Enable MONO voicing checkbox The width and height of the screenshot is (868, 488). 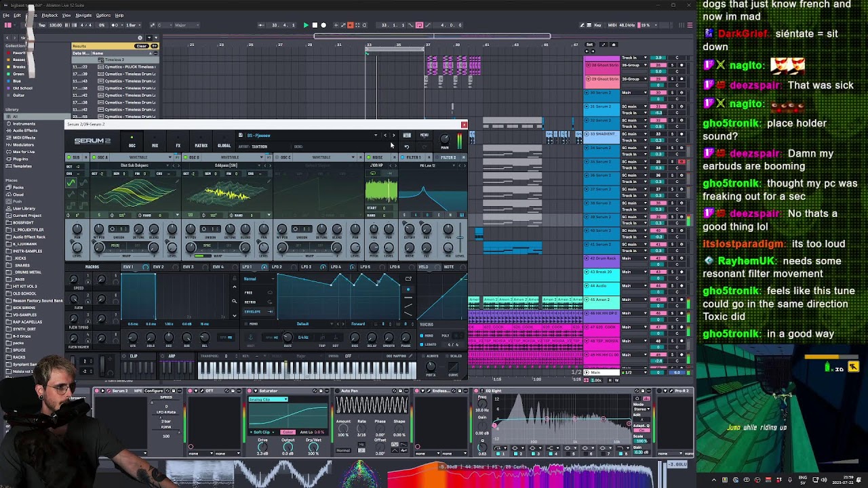coord(423,335)
